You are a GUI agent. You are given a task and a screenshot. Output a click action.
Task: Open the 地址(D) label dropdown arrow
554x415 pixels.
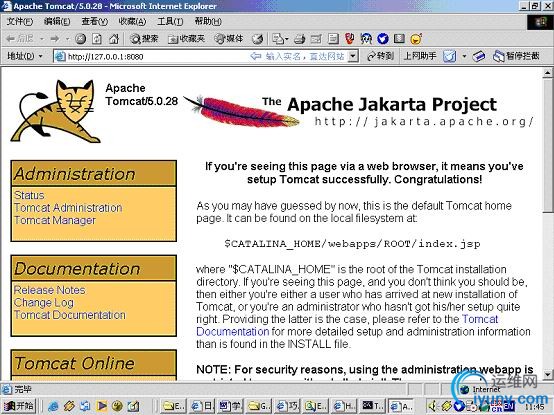[40, 56]
